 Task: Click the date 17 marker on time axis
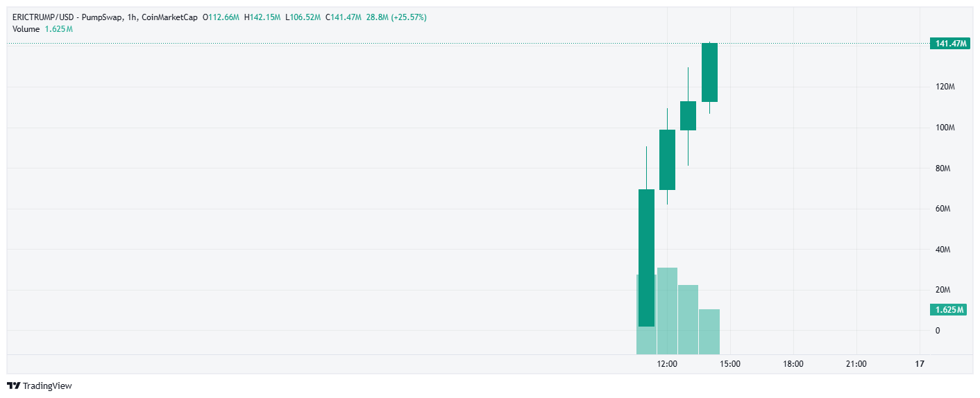pyautogui.click(x=920, y=363)
